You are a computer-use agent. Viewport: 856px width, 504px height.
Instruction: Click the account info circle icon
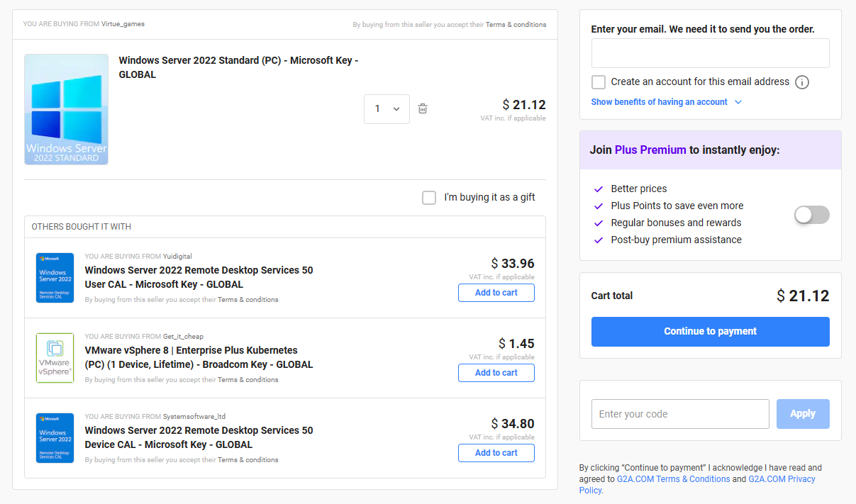click(x=802, y=82)
